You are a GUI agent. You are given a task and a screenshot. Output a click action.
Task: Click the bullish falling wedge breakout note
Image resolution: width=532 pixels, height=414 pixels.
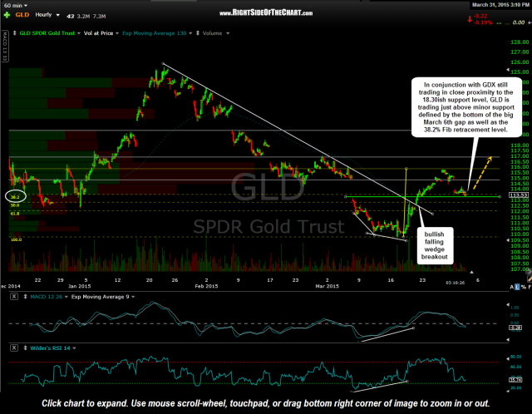pyautogui.click(x=434, y=245)
